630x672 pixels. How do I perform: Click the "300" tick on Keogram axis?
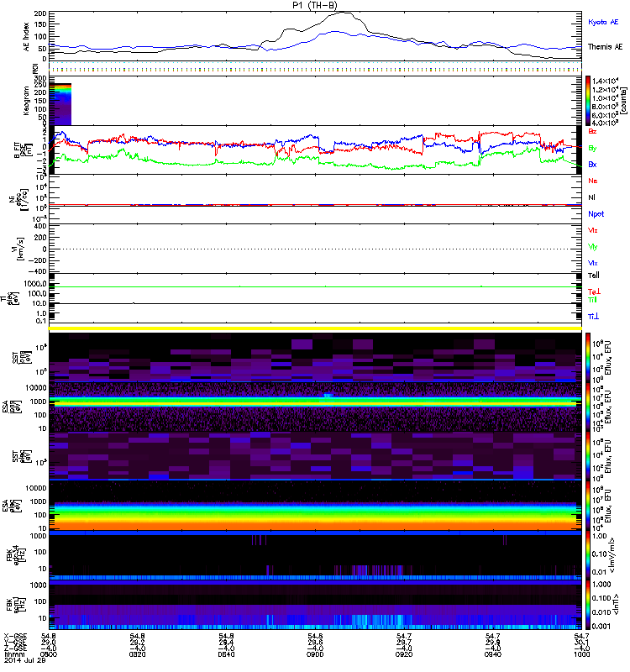point(40,78)
